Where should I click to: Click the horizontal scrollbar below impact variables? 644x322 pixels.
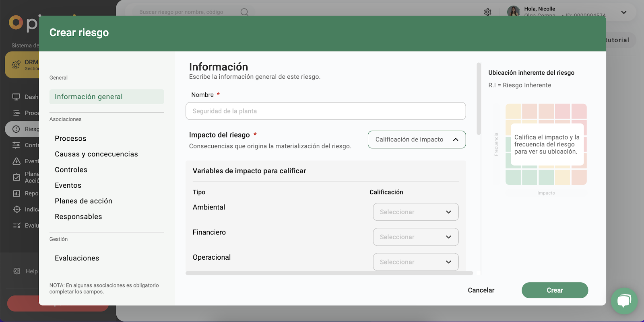click(x=329, y=273)
